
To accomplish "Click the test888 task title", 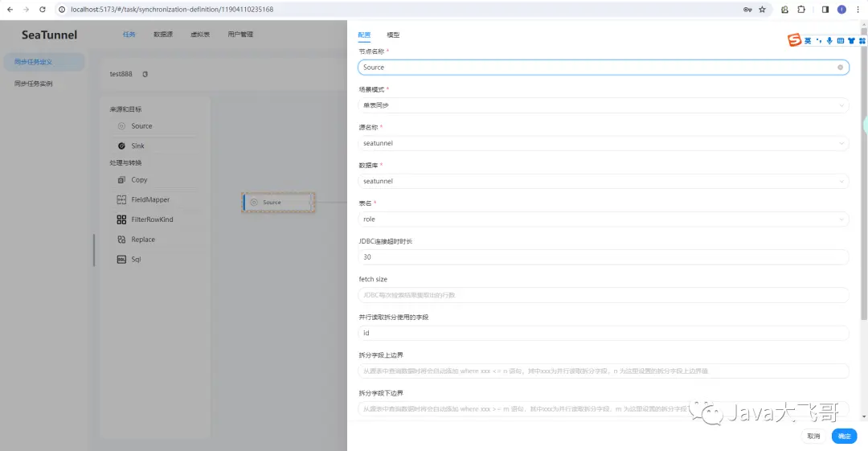I will point(121,74).
